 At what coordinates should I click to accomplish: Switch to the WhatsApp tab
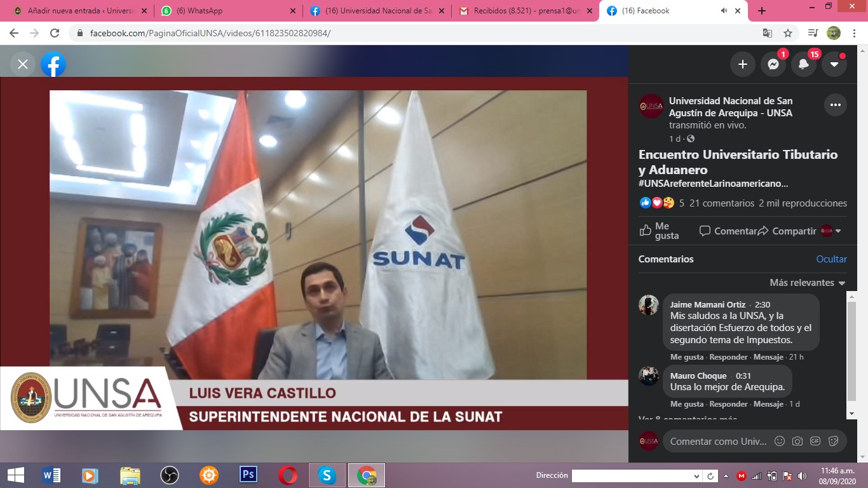click(x=227, y=11)
